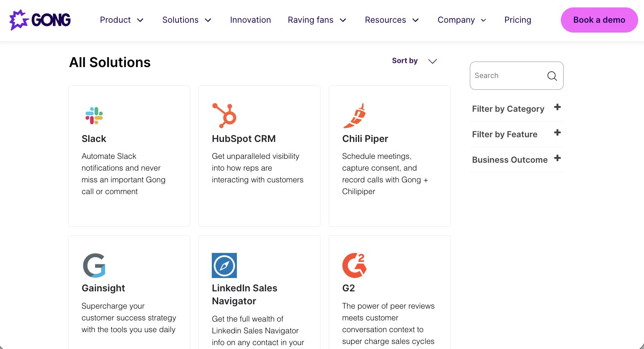Open the Solutions menu
The width and height of the screenshot is (644, 349).
click(187, 20)
